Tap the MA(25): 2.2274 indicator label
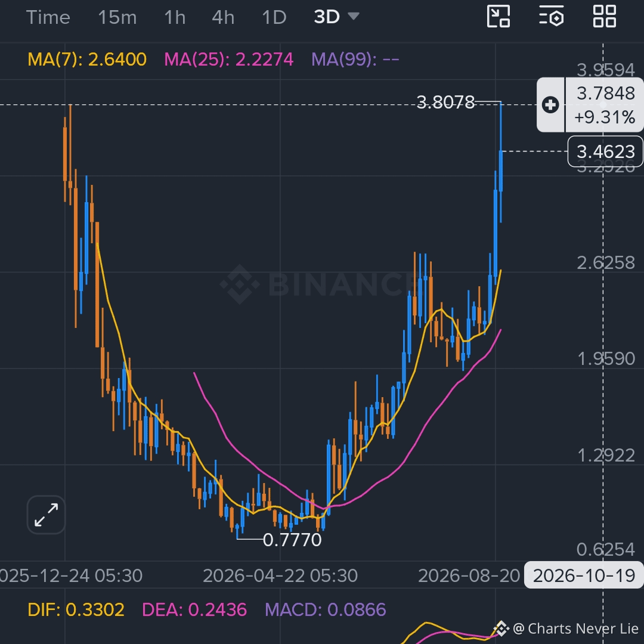This screenshot has width=644, height=644. coord(229,60)
